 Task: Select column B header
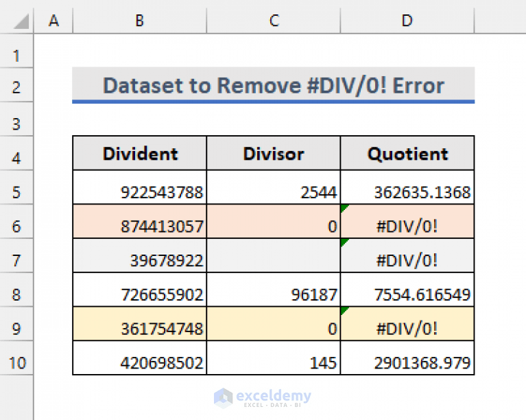click(139, 21)
